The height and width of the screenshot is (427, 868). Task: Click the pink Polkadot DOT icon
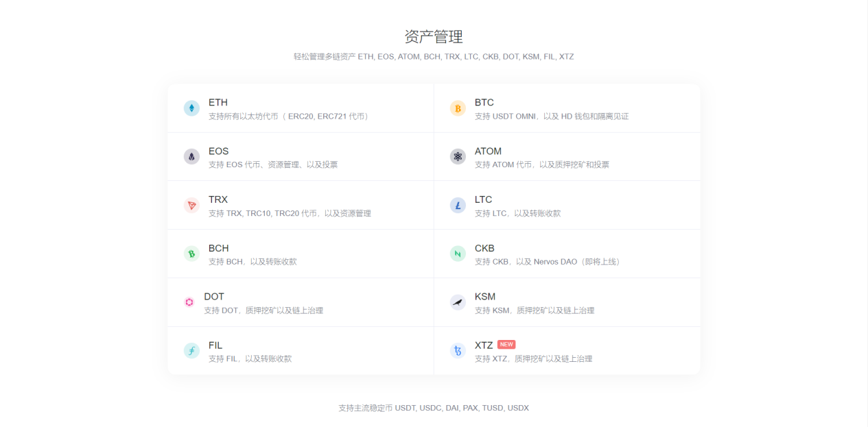click(x=189, y=302)
